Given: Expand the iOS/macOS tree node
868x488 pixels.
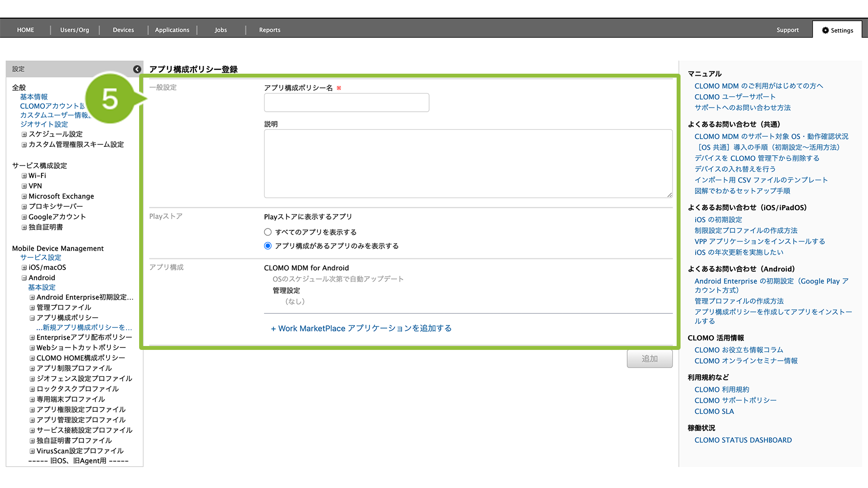Looking at the screenshot, I should click(24, 267).
